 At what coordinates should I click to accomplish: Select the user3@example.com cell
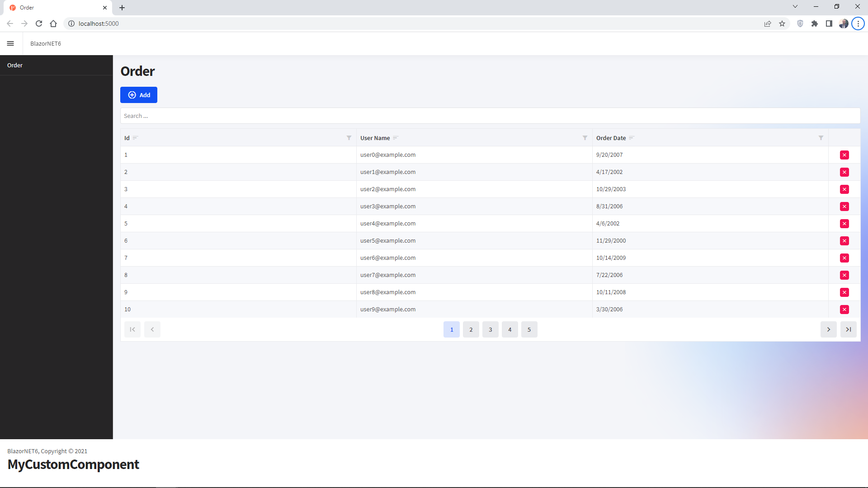474,206
